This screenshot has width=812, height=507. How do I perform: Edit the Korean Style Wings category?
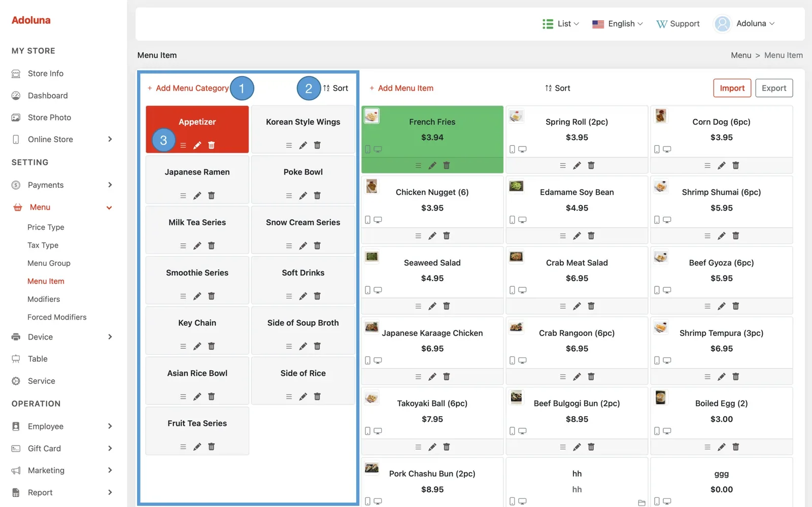[303, 146]
